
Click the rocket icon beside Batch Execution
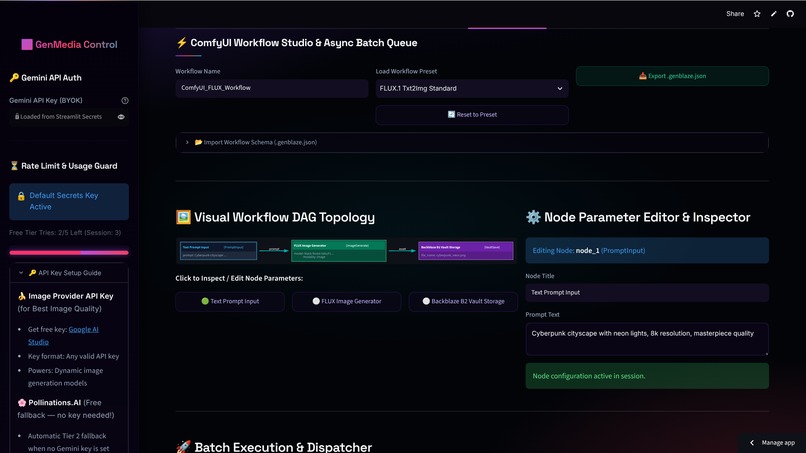183,447
